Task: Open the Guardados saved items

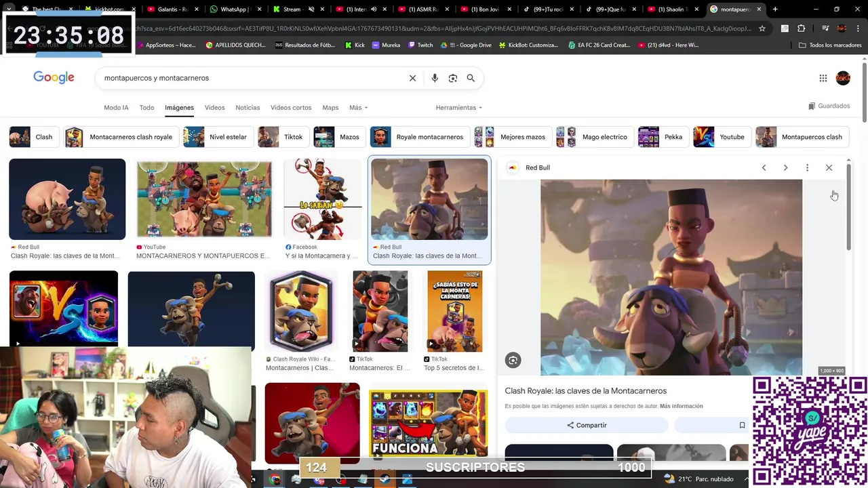Action: pyautogui.click(x=829, y=106)
